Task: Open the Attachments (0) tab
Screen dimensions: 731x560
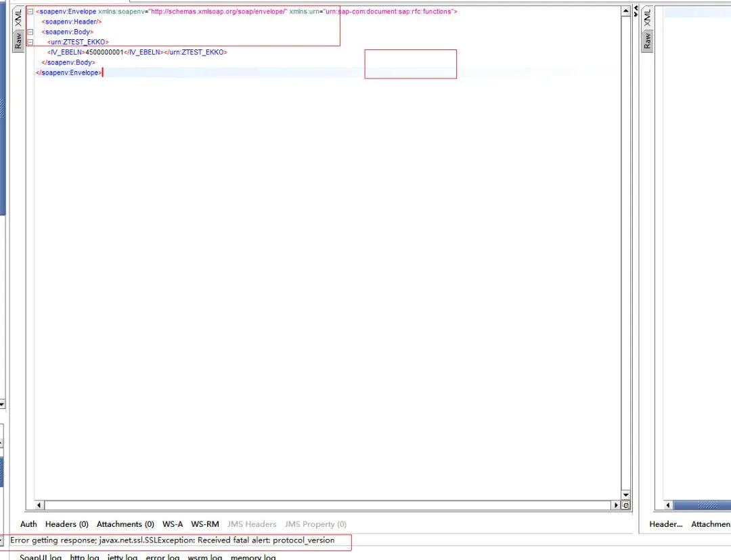Action: 125,524
